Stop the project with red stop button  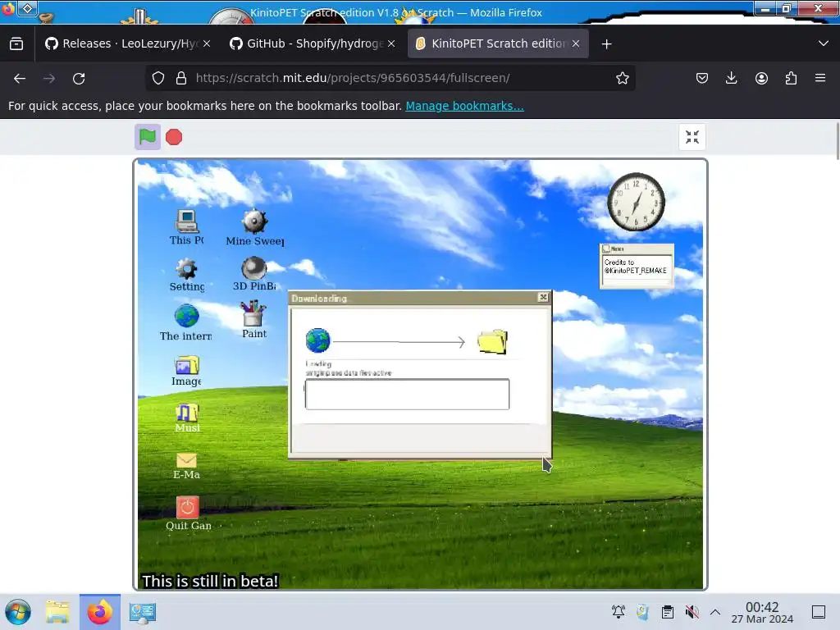174,137
